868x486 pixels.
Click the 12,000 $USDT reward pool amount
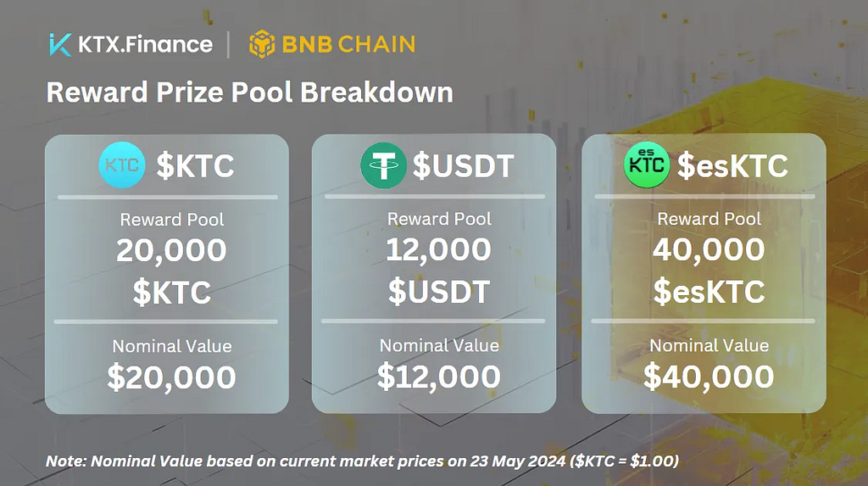tap(438, 271)
